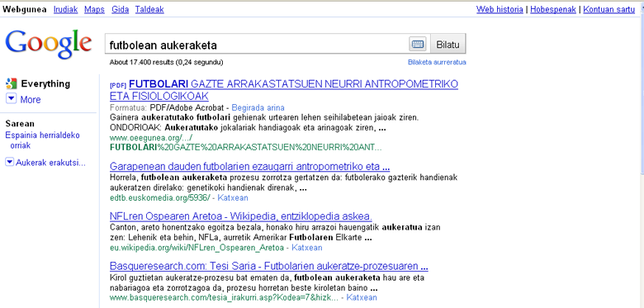Open Hobespenak preferences link
Viewport: 644px width, 308px height.
[553, 9]
